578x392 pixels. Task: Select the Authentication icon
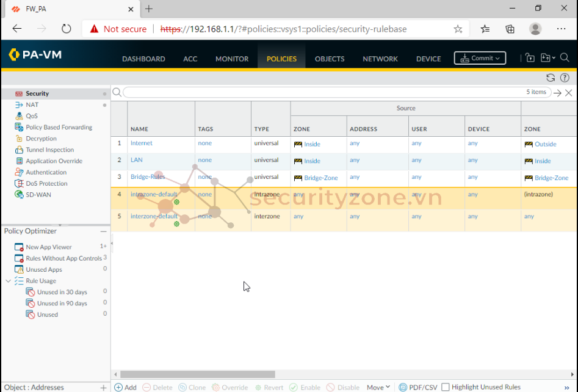coord(19,172)
